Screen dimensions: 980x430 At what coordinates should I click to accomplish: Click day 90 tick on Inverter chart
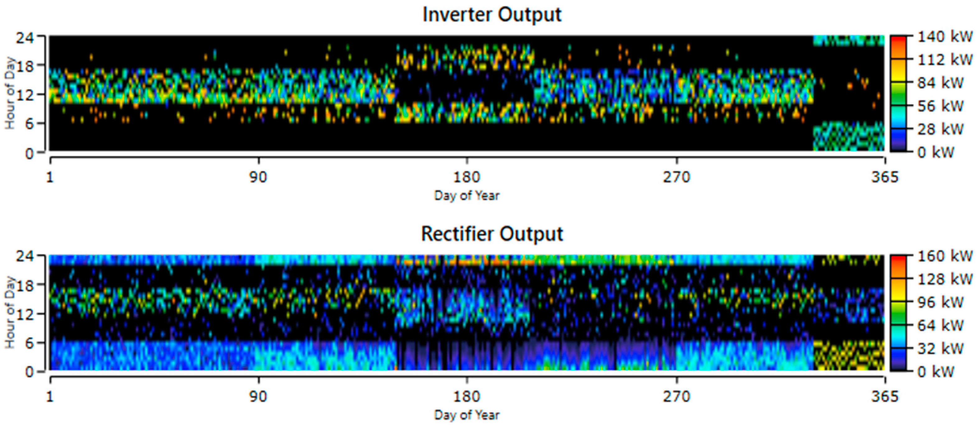tap(258, 177)
